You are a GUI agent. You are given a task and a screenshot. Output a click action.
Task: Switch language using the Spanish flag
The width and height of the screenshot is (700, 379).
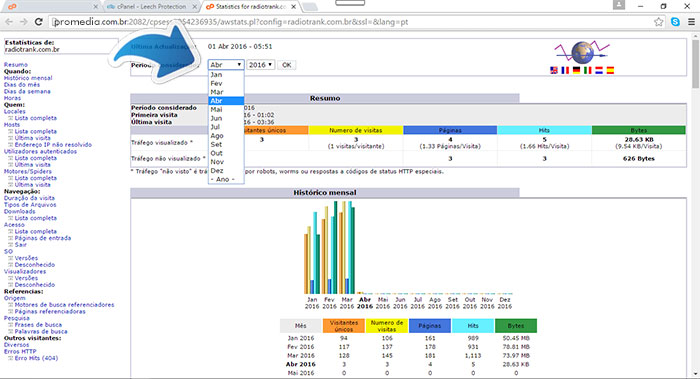point(610,70)
